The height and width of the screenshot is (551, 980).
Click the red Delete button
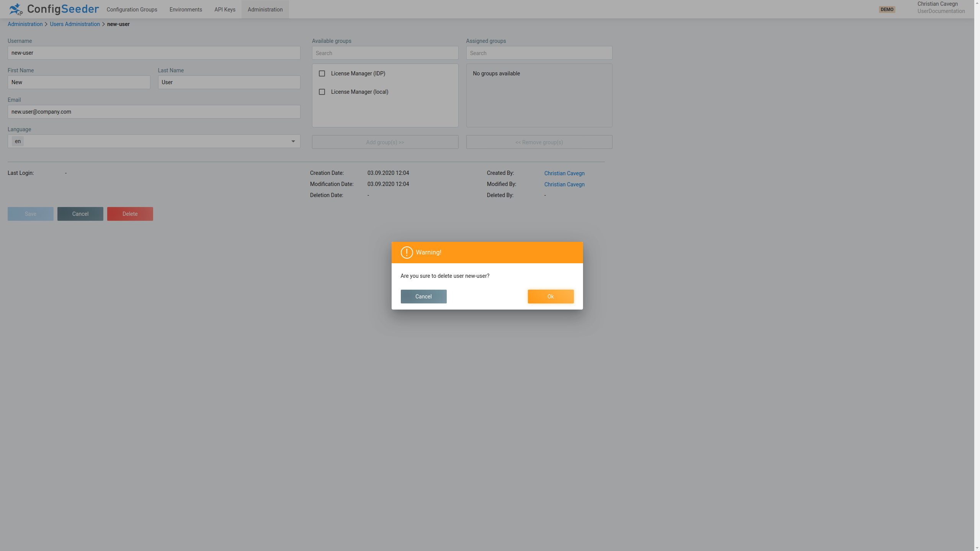[130, 214]
